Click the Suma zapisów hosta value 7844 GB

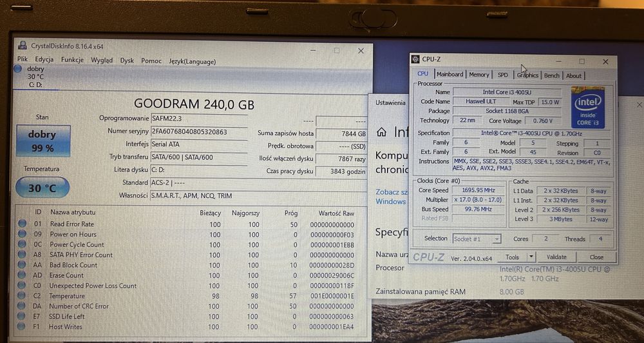[341, 134]
